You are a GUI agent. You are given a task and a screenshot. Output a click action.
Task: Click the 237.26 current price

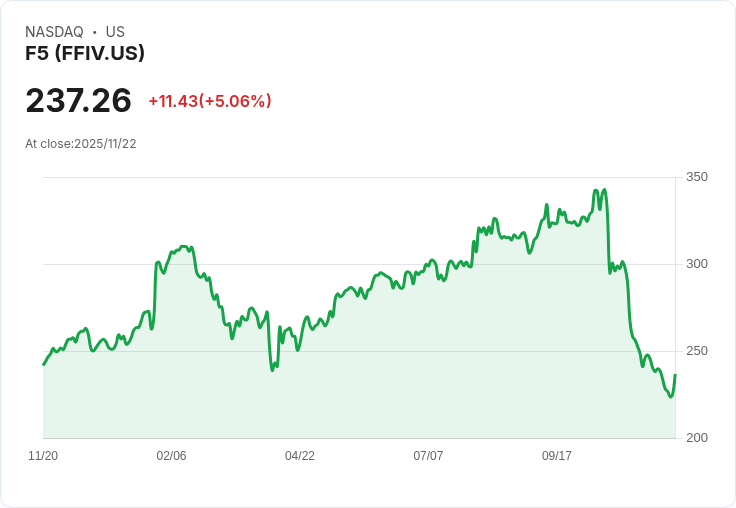78,101
